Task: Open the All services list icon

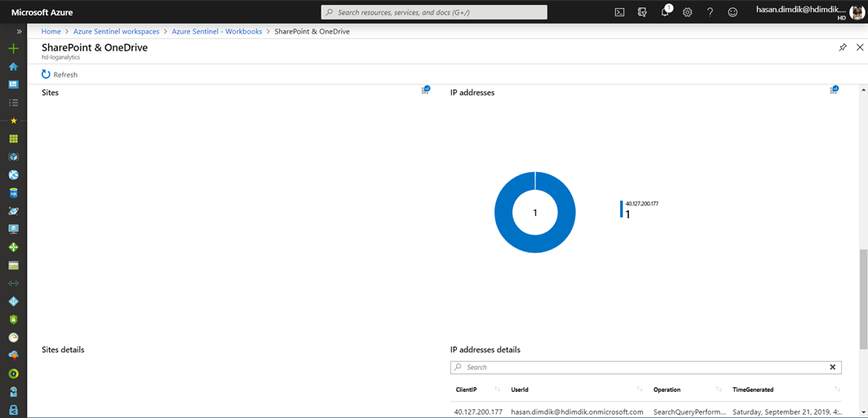Action: pos(14,103)
